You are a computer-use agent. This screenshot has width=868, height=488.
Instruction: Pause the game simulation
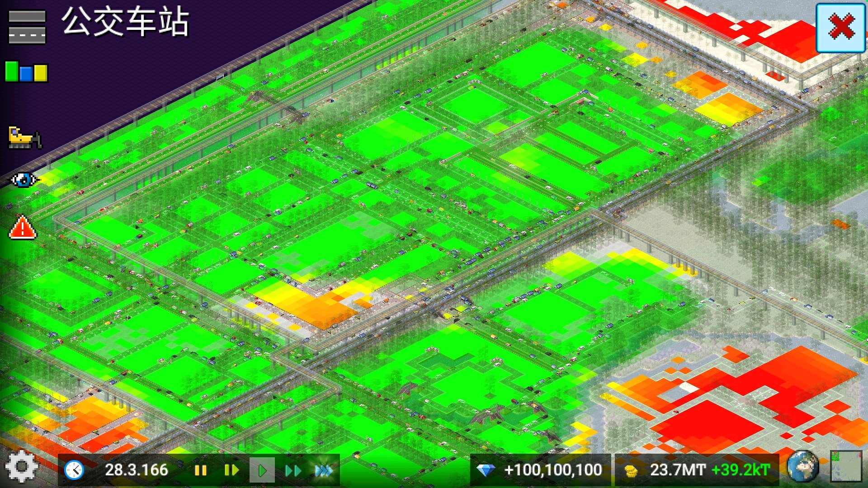point(200,470)
